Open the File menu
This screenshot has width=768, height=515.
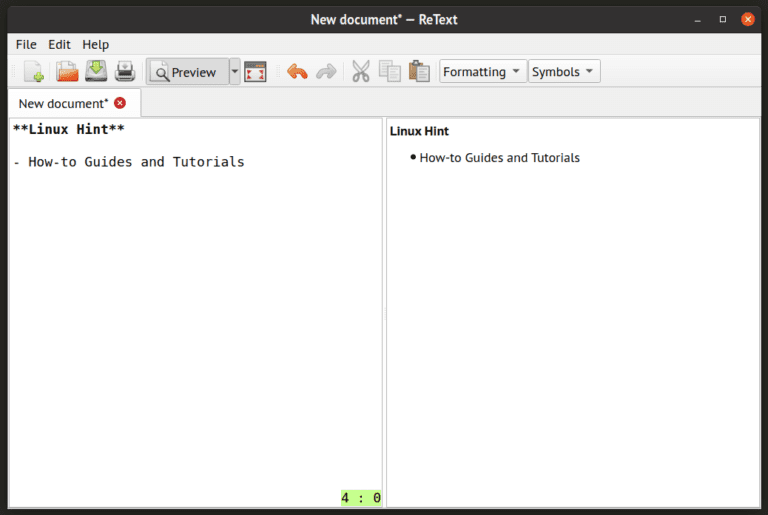pos(26,44)
